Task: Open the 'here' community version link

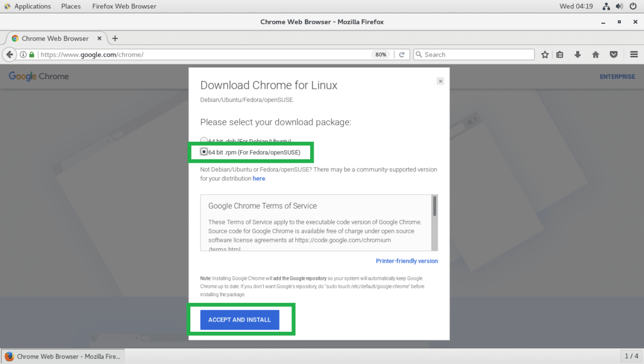Action: [x=259, y=178]
